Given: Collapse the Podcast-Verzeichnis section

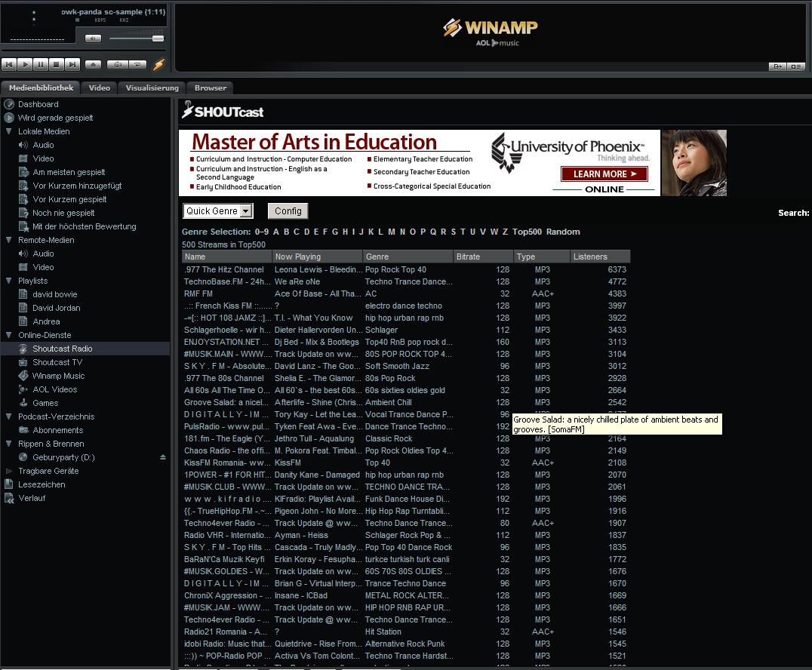Looking at the screenshot, I should 9,416.
